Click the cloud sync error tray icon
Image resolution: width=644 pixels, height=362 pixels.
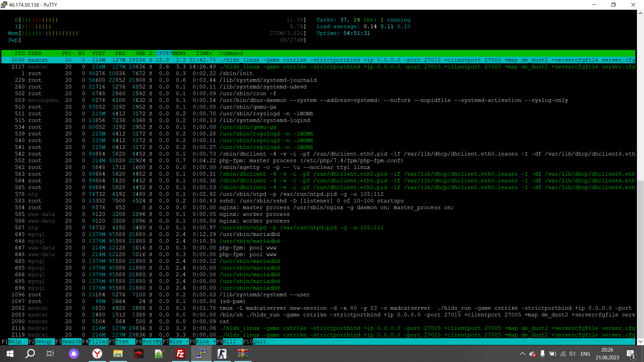click(532, 354)
